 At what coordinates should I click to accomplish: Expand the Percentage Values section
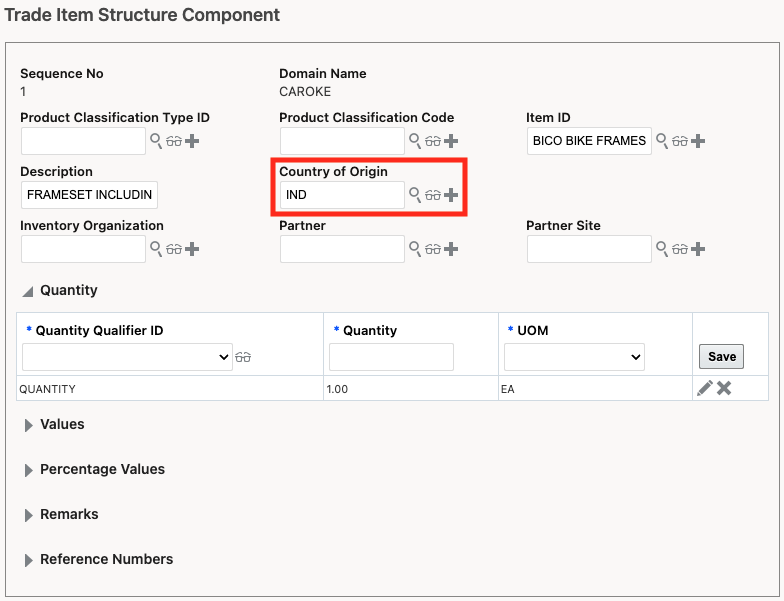click(x=28, y=470)
